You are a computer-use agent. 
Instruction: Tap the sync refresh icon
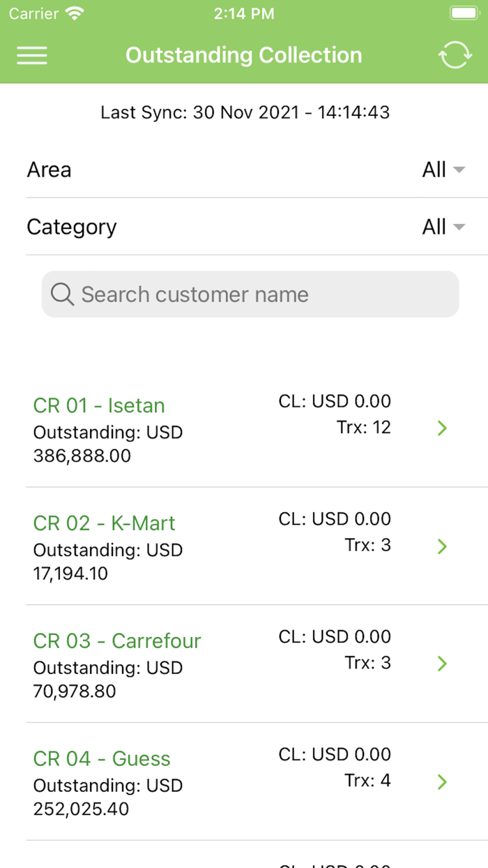pyautogui.click(x=455, y=56)
